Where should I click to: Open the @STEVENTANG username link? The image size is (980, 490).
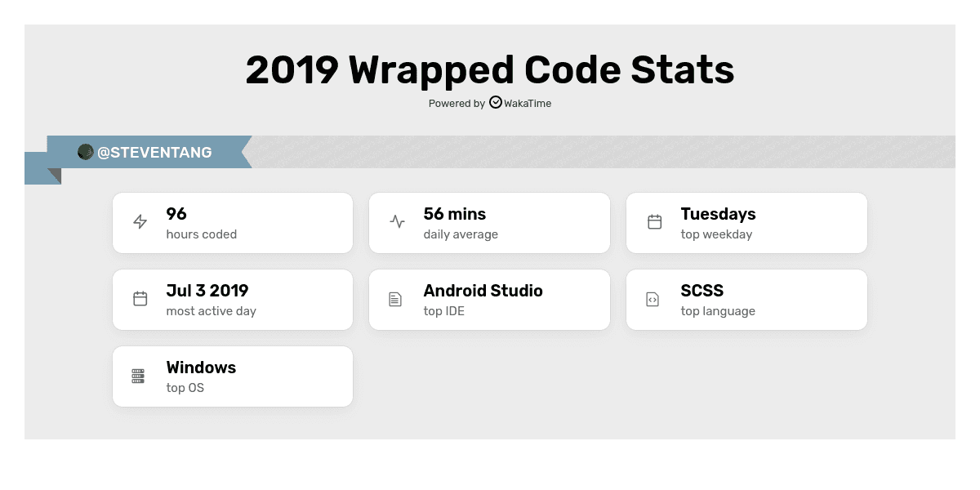click(x=154, y=153)
